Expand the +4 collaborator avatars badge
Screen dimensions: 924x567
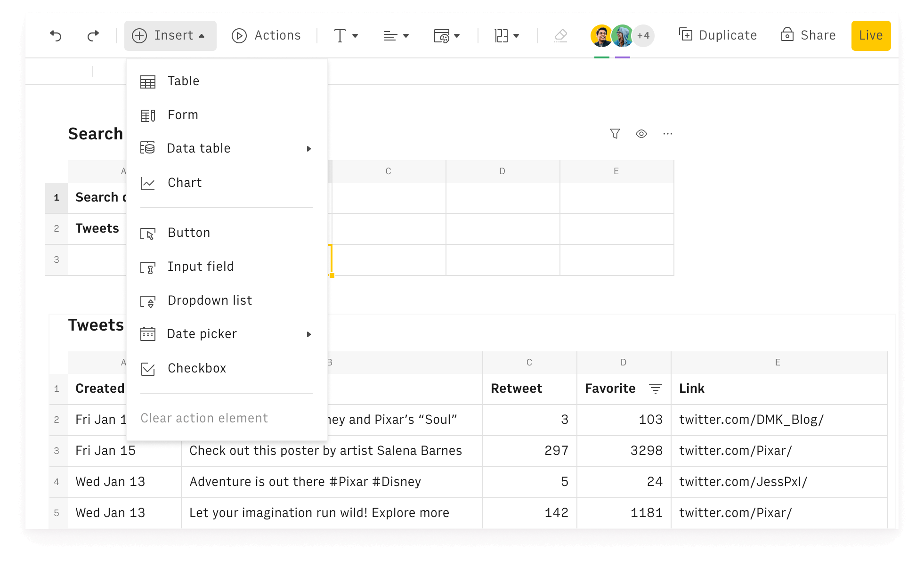point(643,35)
